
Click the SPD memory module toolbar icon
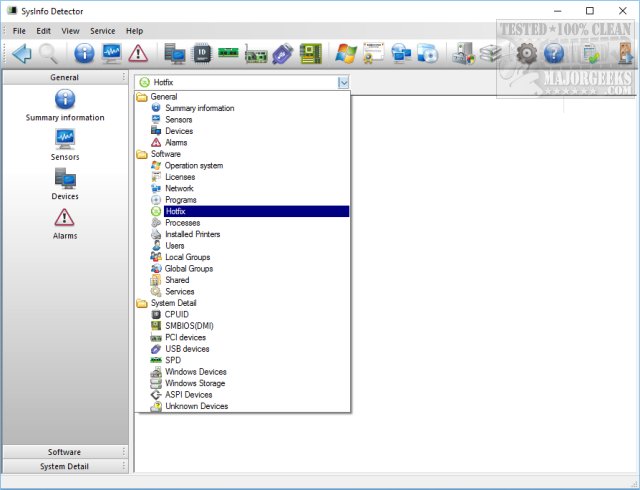pyautogui.click(x=228, y=52)
